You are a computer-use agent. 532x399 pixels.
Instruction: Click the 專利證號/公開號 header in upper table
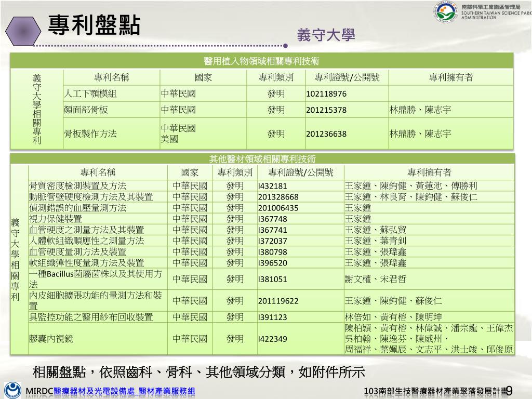coord(347,77)
